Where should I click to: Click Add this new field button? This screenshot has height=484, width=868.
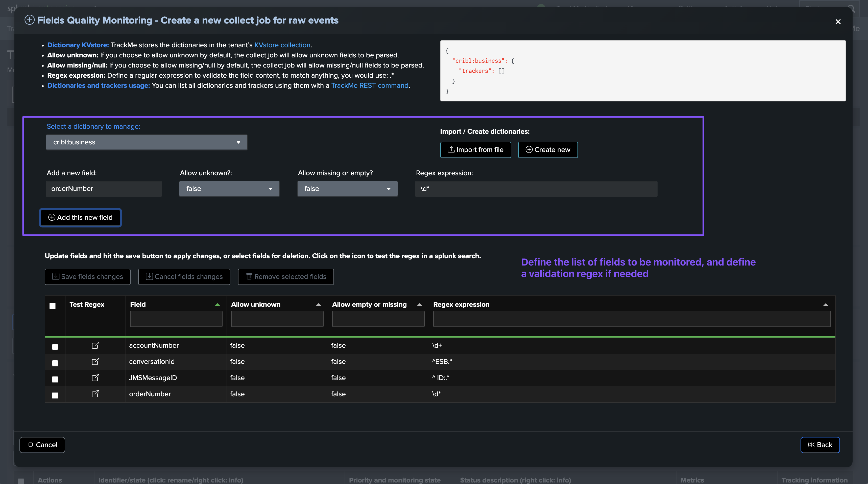(81, 217)
